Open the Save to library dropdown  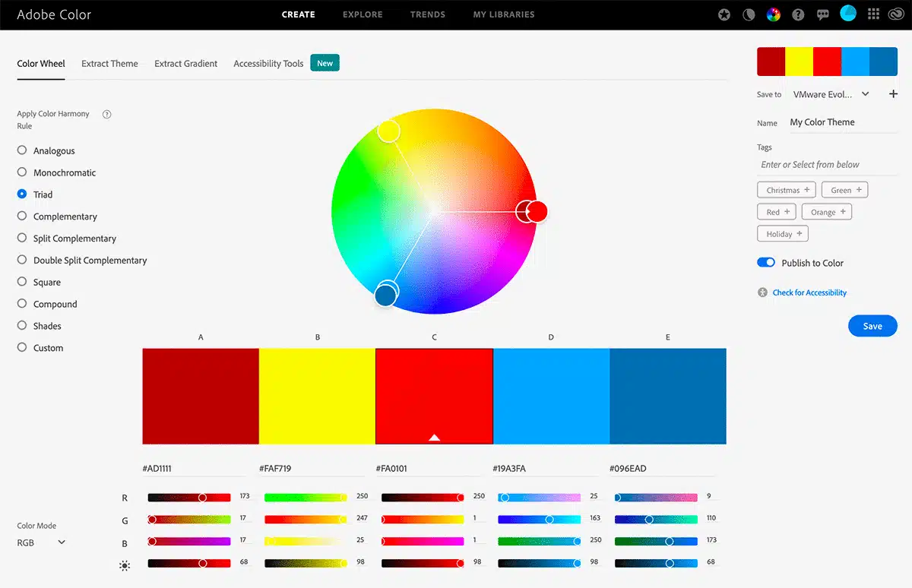point(831,94)
